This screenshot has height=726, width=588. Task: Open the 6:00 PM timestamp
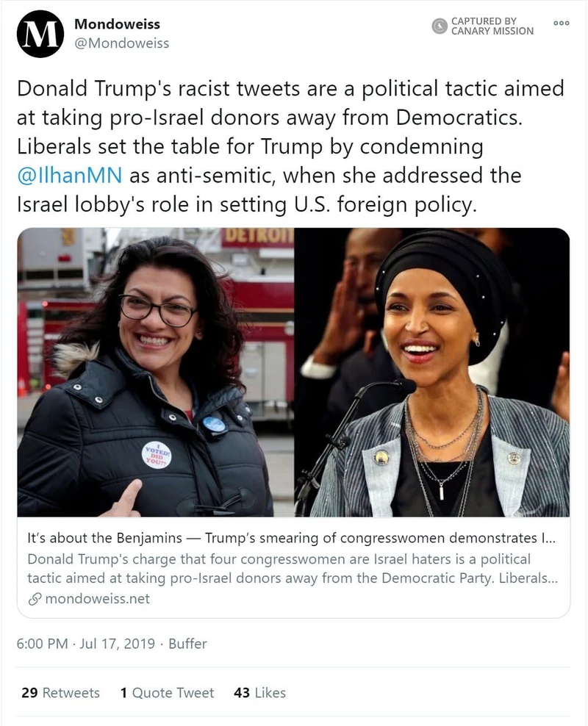pos(42,644)
